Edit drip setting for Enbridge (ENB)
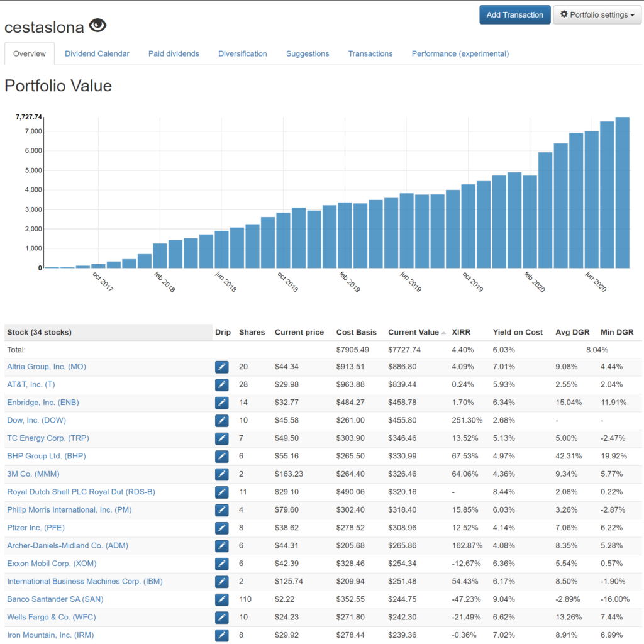The width and height of the screenshot is (644, 644). 222,402
